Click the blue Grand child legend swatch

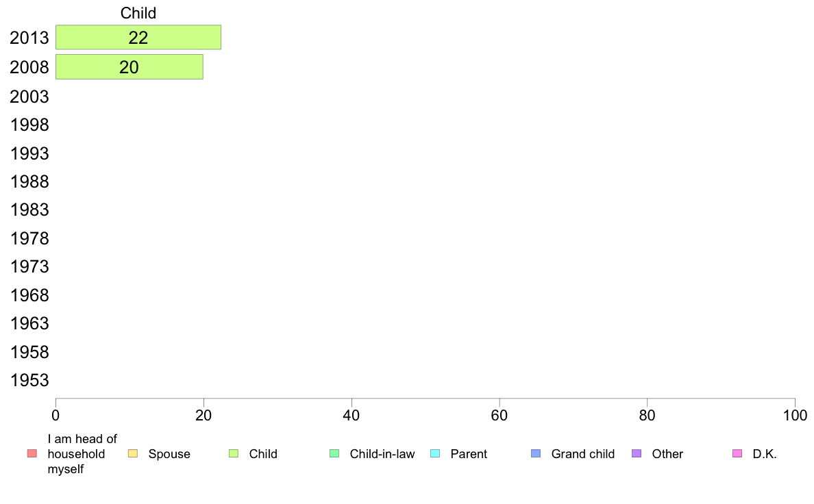[536, 453]
